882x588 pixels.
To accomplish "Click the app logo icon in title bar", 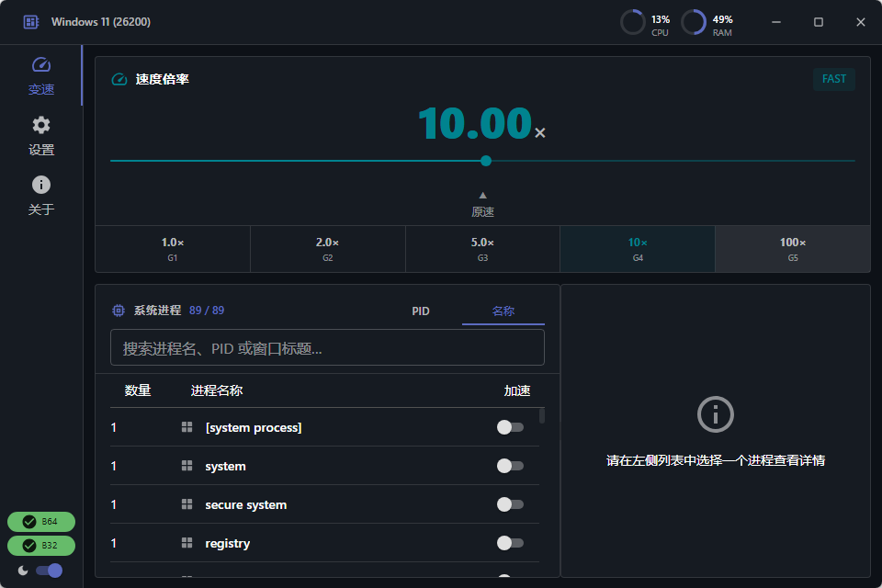I will (31, 22).
